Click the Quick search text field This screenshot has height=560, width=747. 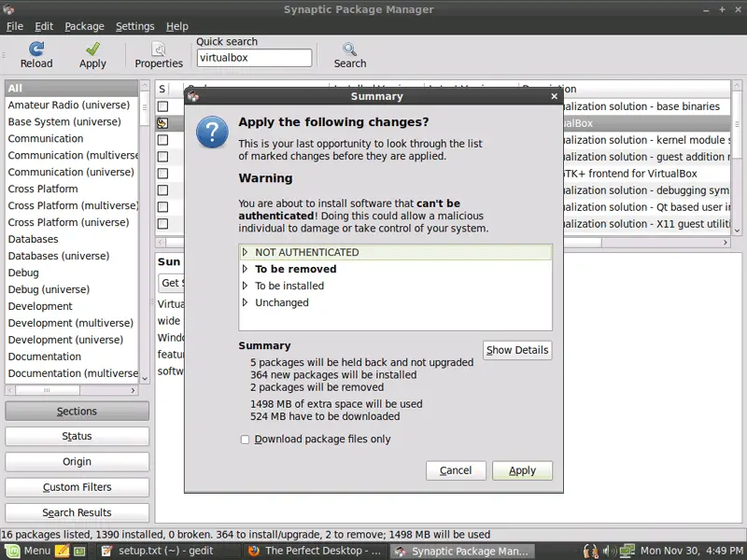[254, 58]
